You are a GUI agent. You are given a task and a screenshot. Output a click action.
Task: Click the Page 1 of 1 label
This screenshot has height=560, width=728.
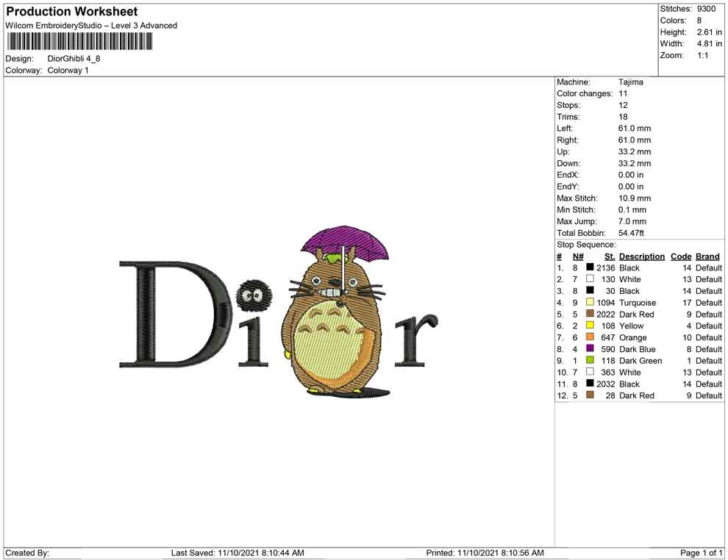701,553
